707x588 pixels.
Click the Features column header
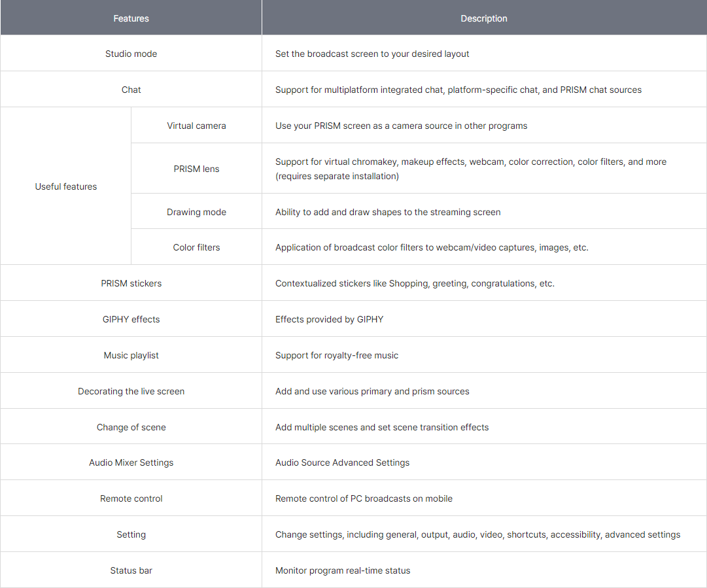(131, 18)
